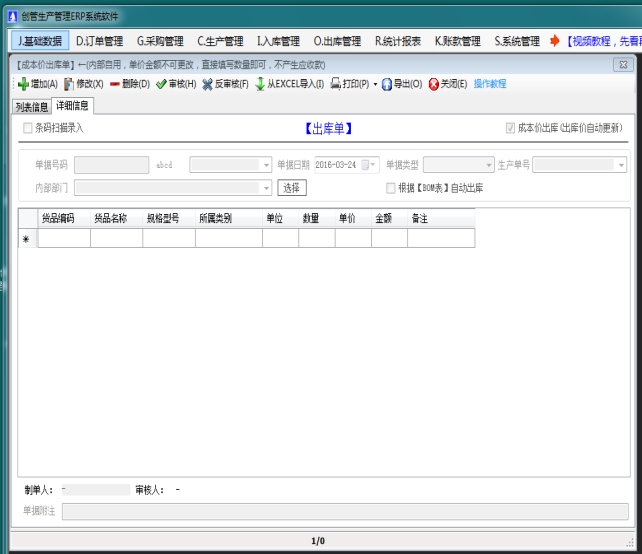642x554 pixels.
Task: Click the 单据附注 text field
Action: click(345, 511)
